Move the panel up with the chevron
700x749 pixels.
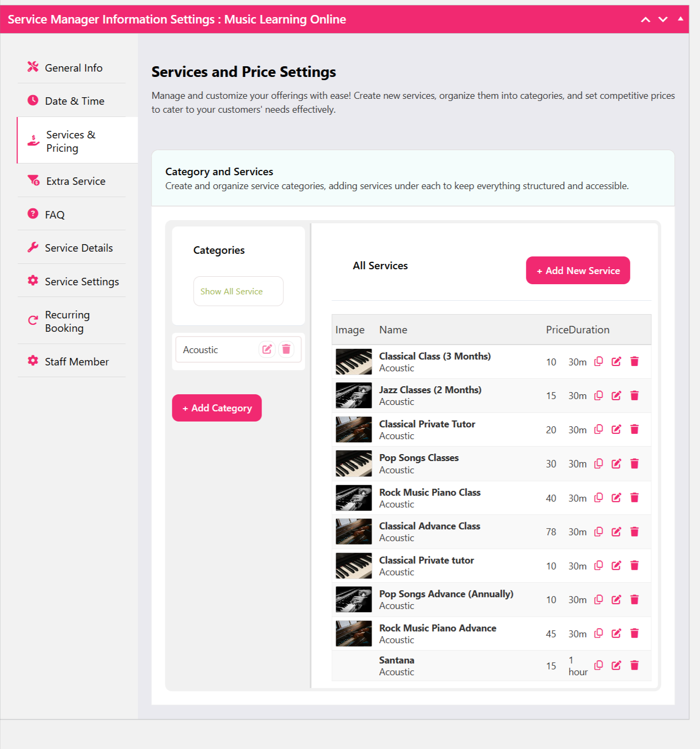pyautogui.click(x=646, y=20)
